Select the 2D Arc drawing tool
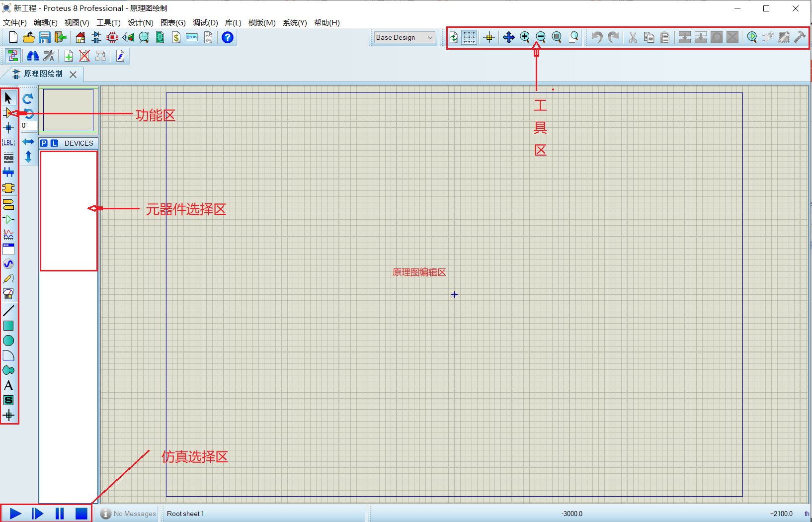This screenshot has height=522, width=812. pyautogui.click(x=8, y=355)
